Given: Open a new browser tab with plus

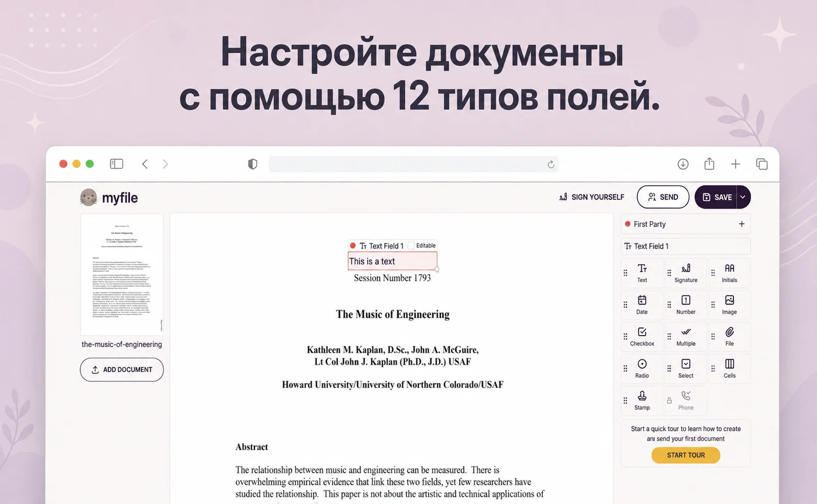Looking at the screenshot, I should click(735, 164).
